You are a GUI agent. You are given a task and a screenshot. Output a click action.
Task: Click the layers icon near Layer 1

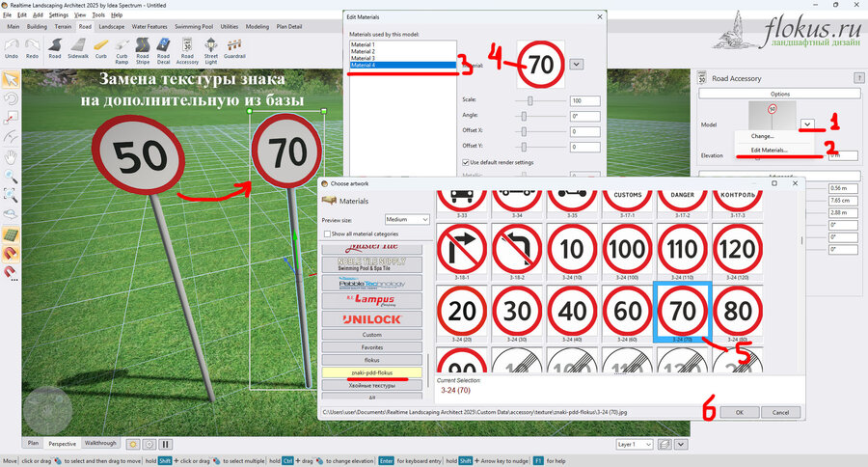665,444
